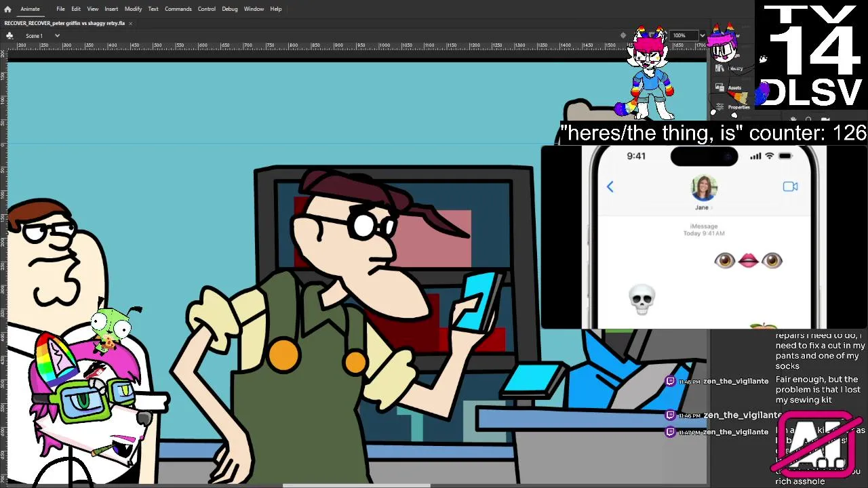Image resolution: width=868 pixels, height=488 pixels.
Task: Click the Properties panel label
Action: [x=738, y=107]
